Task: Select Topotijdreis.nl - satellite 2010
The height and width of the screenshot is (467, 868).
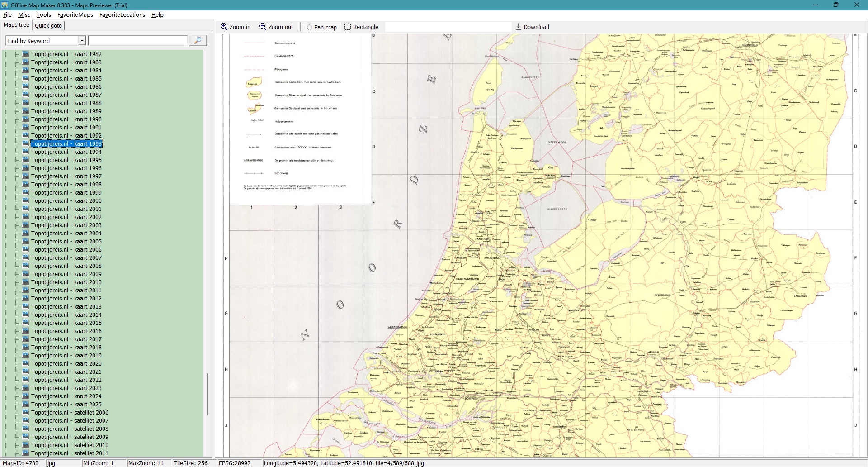Action: (70, 445)
